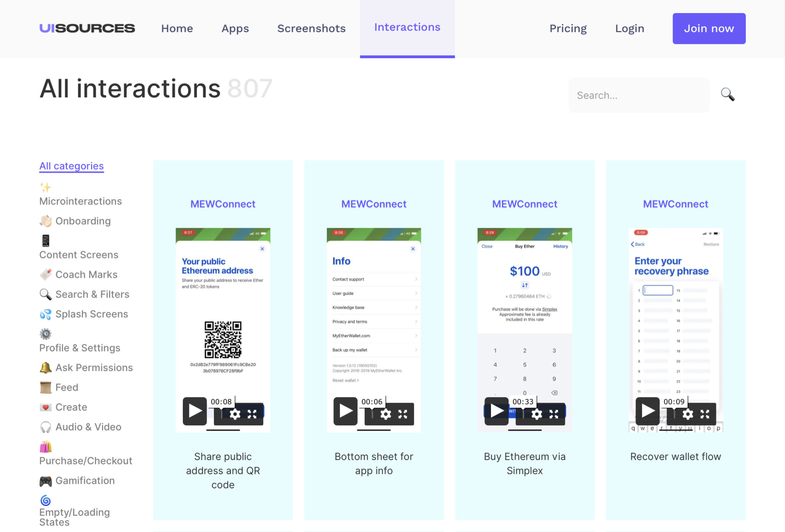Click the Join now button
The image size is (785, 532).
click(x=709, y=28)
